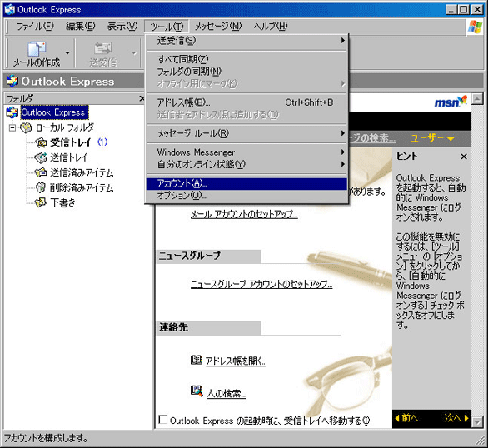
Task: Select アカウント(A) from the Tools menu
Action: [x=246, y=183]
